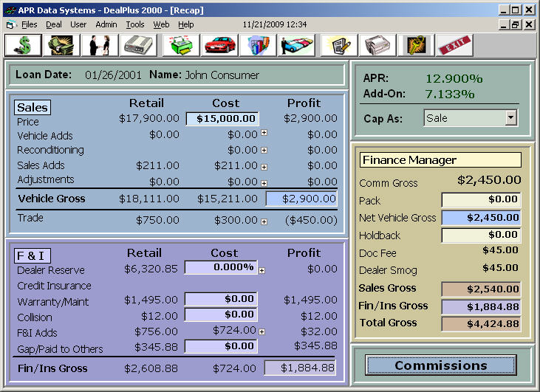Open the User menu
This screenshot has height=392, width=540.
[78, 24]
